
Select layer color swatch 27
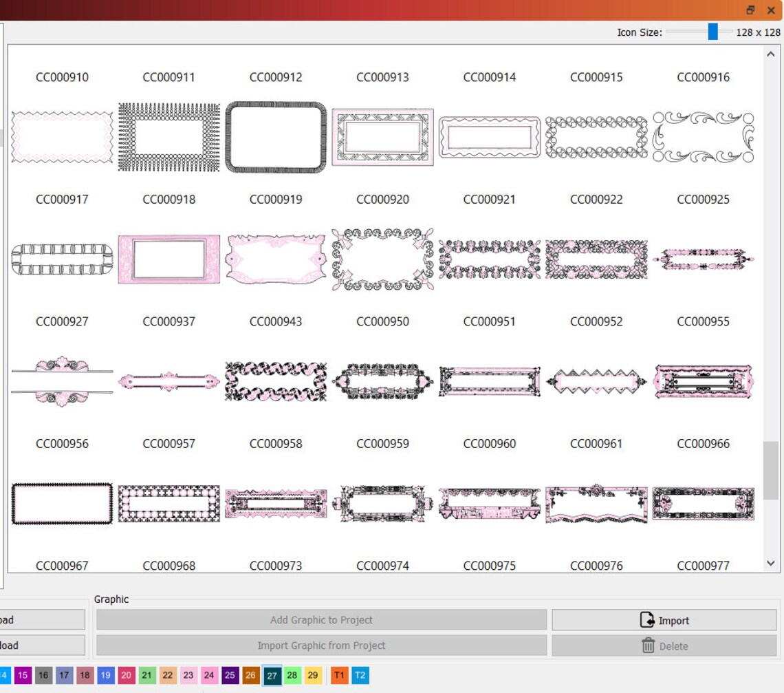coord(272,676)
